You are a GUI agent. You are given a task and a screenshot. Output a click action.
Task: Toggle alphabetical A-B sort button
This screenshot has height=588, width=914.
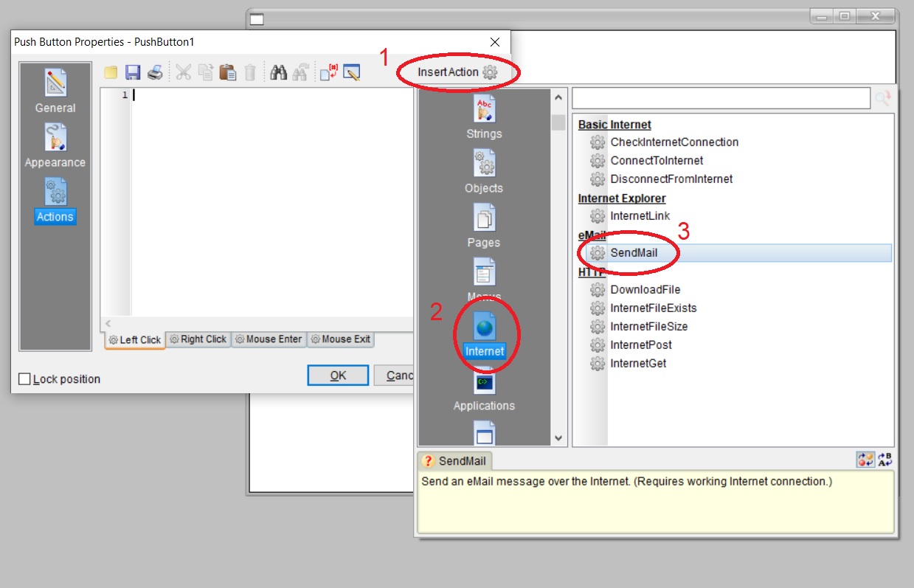pyautogui.click(x=884, y=460)
